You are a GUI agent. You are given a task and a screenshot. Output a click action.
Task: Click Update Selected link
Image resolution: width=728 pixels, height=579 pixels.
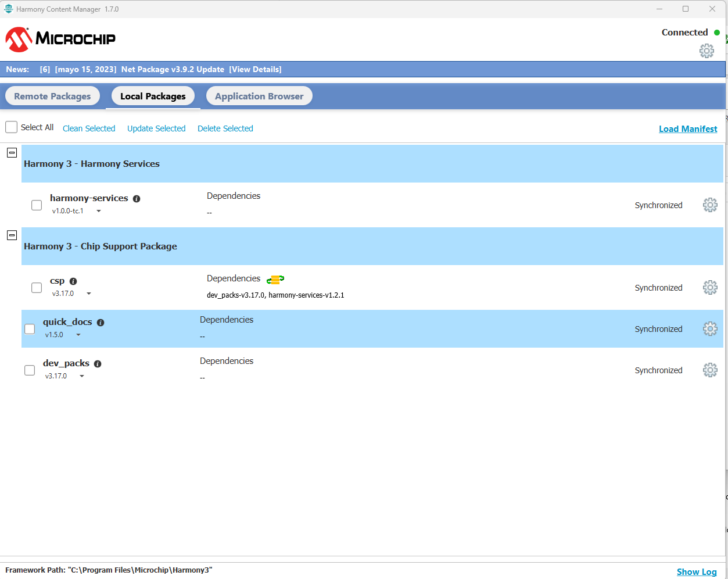pyautogui.click(x=156, y=128)
